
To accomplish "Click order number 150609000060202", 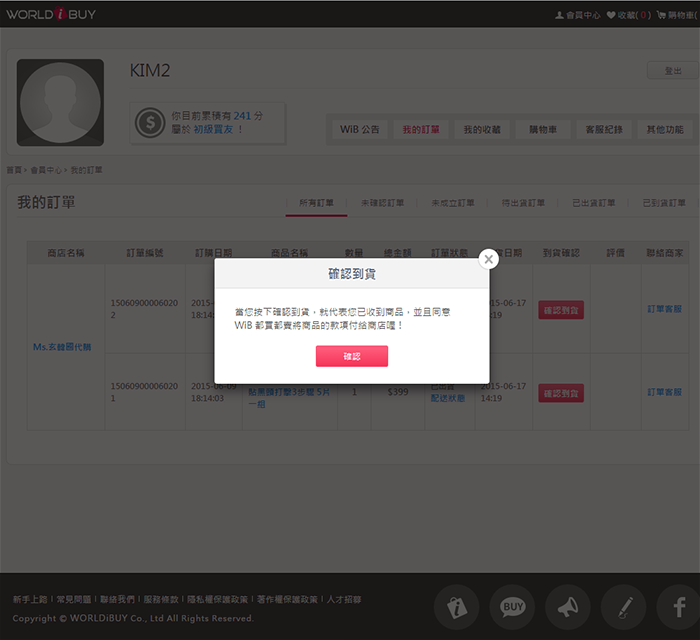I will pos(144,309).
